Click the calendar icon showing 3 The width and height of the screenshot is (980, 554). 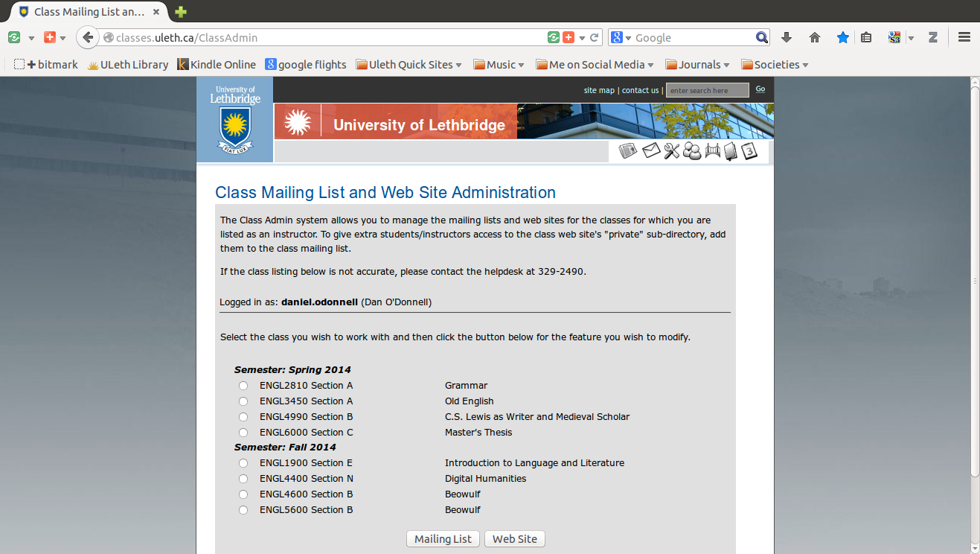(749, 151)
